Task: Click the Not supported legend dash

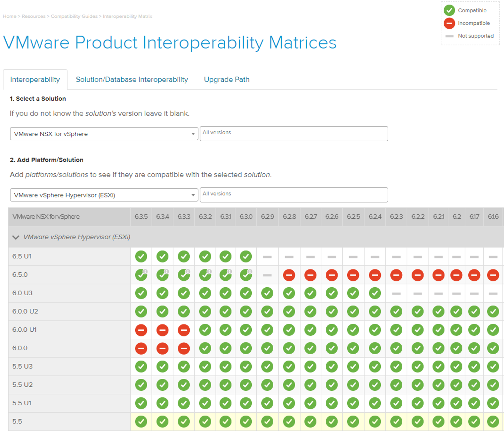Action: pyautogui.click(x=449, y=36)
